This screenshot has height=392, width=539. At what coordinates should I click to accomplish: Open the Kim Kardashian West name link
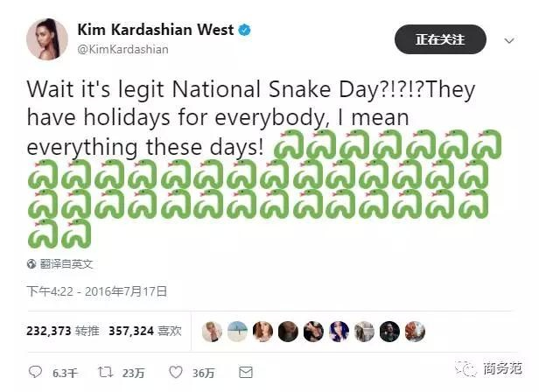156,30
